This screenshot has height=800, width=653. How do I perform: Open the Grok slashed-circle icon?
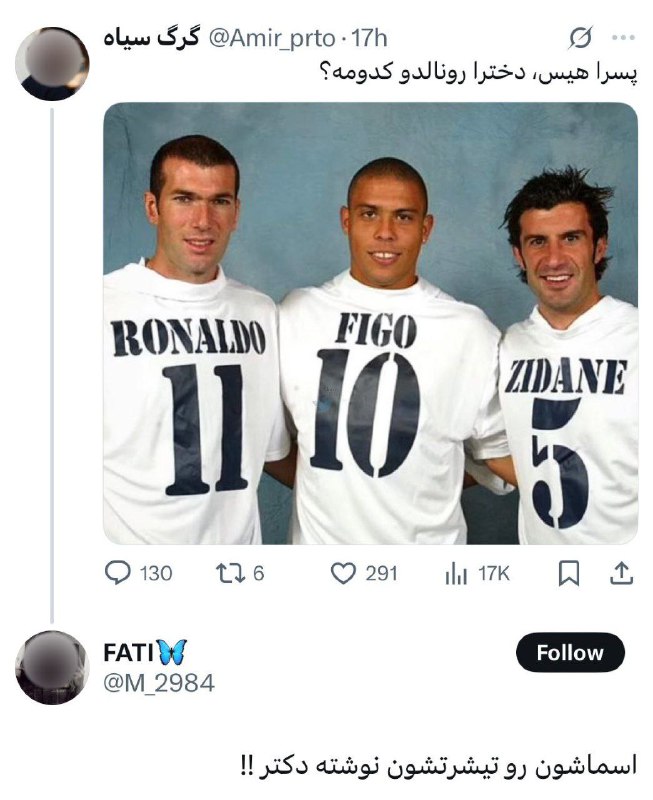click(581, 37)
